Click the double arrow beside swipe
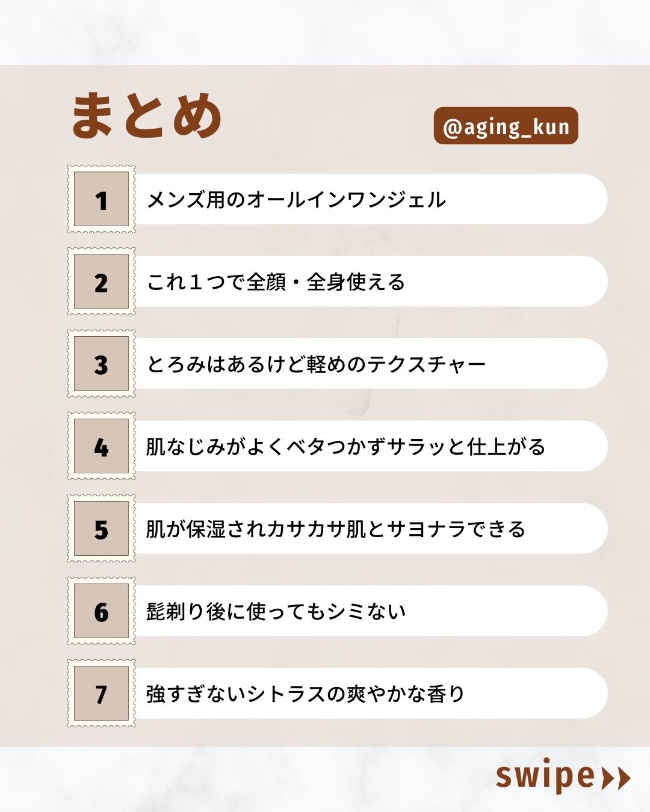The height and width of the screenshot is (812, 650). [x=616, y=778]
